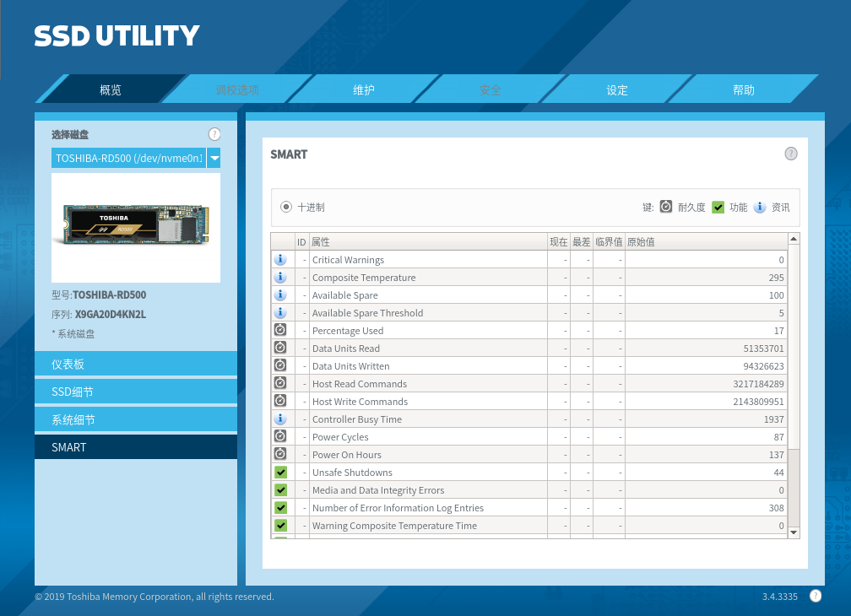Click the info icon for Available Spare row
The height and width of the screenshot is (616, 851).
[280, 295]
